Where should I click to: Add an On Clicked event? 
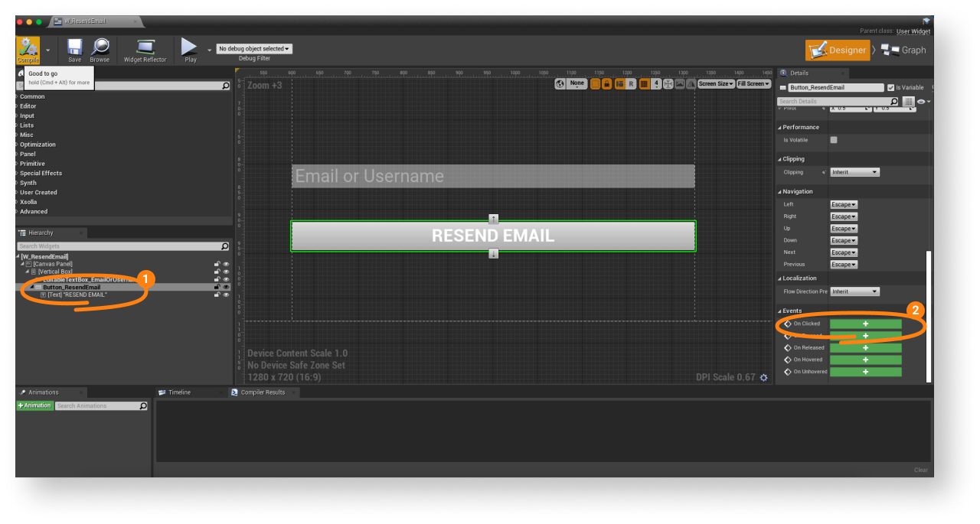(865, 324)
